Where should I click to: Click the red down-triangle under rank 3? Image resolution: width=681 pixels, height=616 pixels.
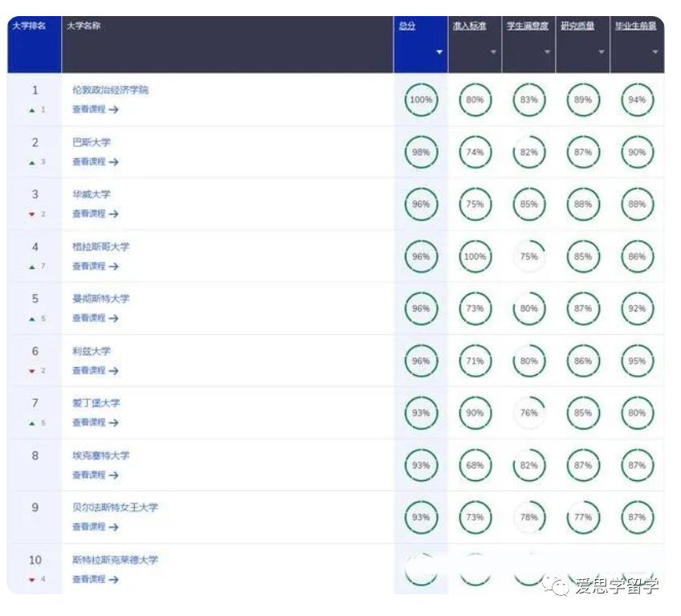[x=31, y=214]
